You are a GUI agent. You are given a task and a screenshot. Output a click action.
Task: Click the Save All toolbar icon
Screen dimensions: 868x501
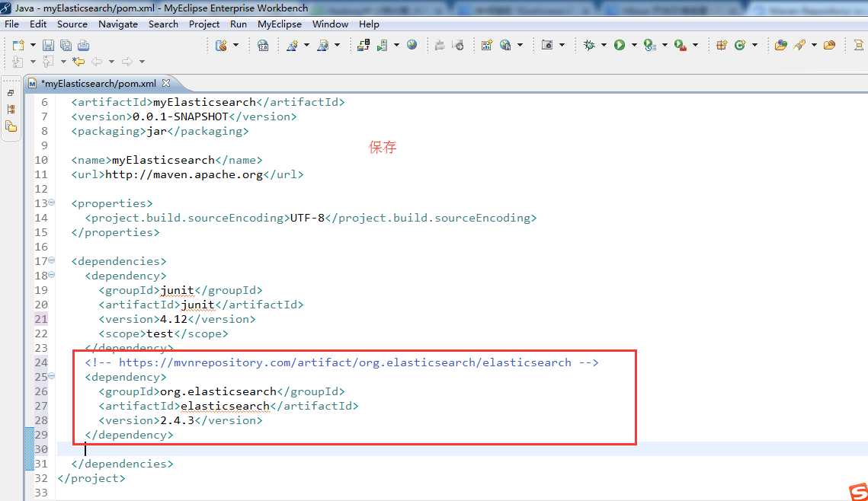66,46
